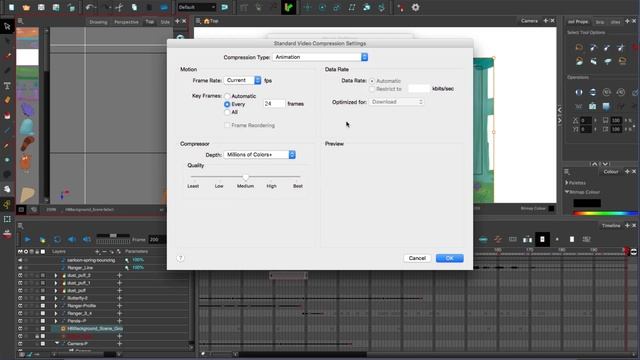The height and width of the screenshot is (360, 640).
Task: Click the Rotate 90 icon under Operations
Action: pos(607,92)
